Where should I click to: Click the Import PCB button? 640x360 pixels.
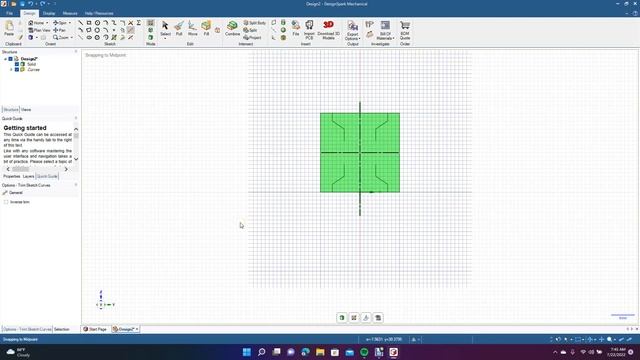pos(309,29)
